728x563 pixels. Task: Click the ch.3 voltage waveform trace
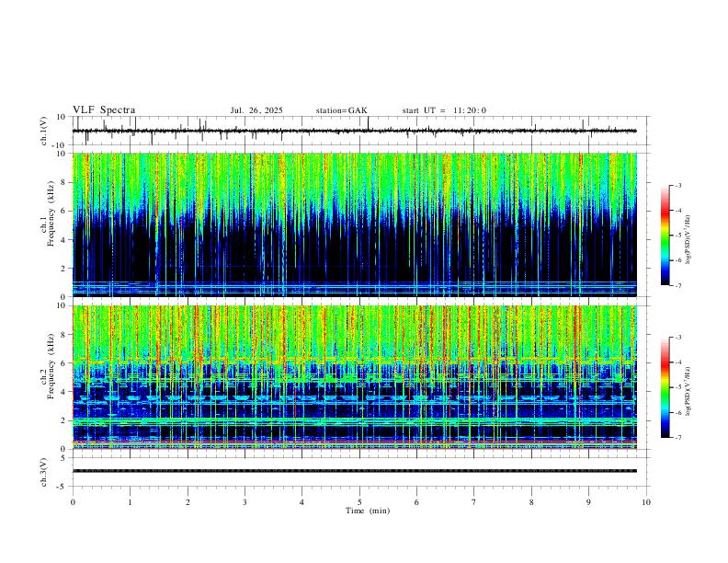pyautogui.click(x=355, y=471)
